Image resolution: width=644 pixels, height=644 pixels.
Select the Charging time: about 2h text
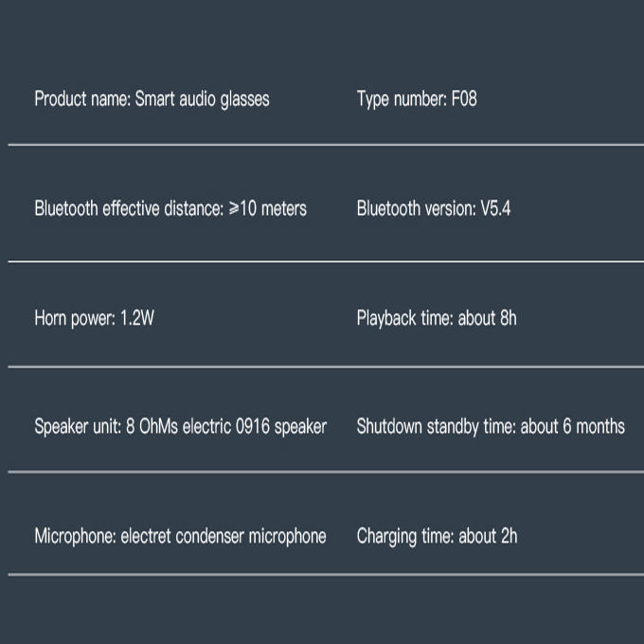437,536
